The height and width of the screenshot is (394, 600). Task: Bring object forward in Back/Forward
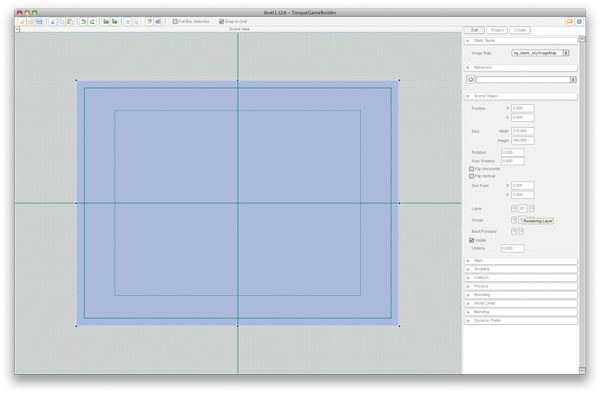pyautogui.click(x=521, y=231)
